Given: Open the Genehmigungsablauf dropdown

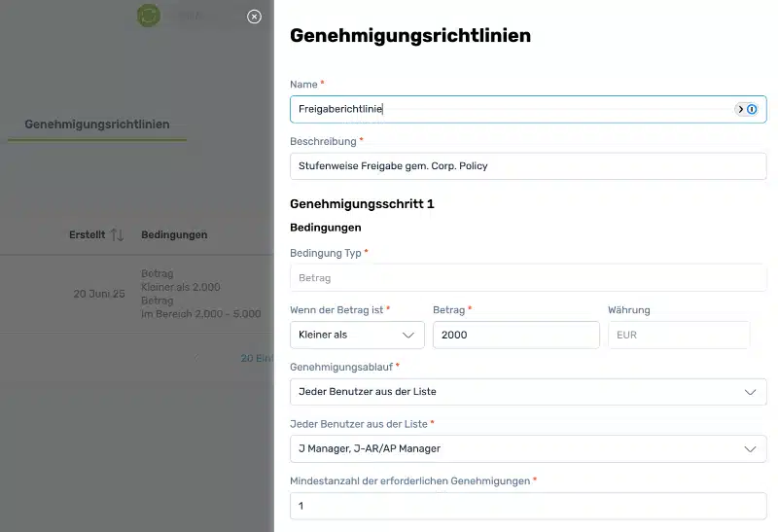Looking at the screenshot, I should 528,392.
